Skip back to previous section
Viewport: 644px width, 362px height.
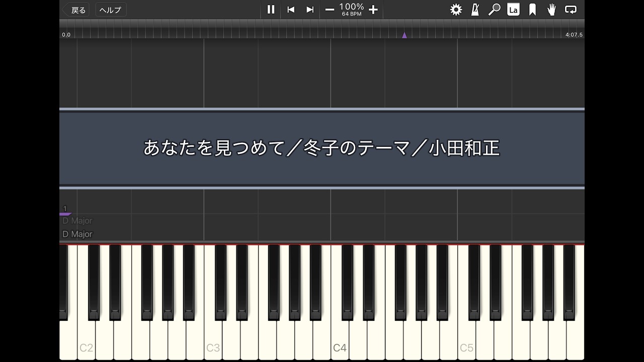point(291,10)
